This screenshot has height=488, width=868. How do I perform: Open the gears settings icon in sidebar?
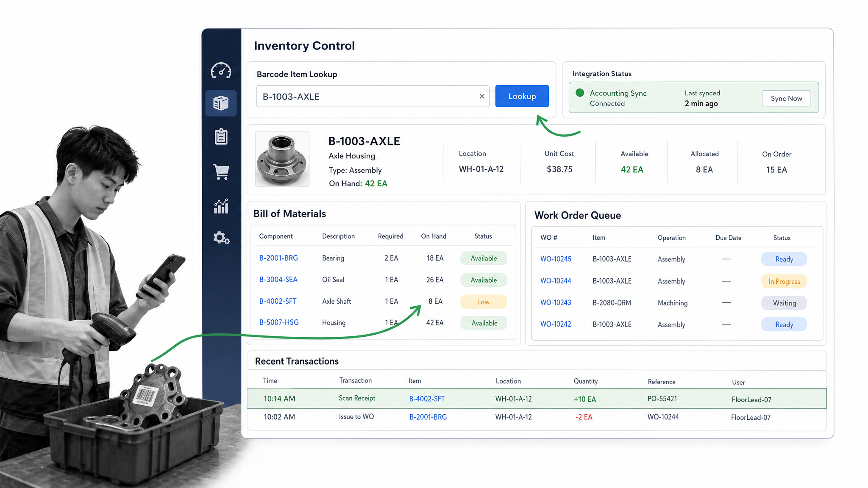(x=221, y=238)
